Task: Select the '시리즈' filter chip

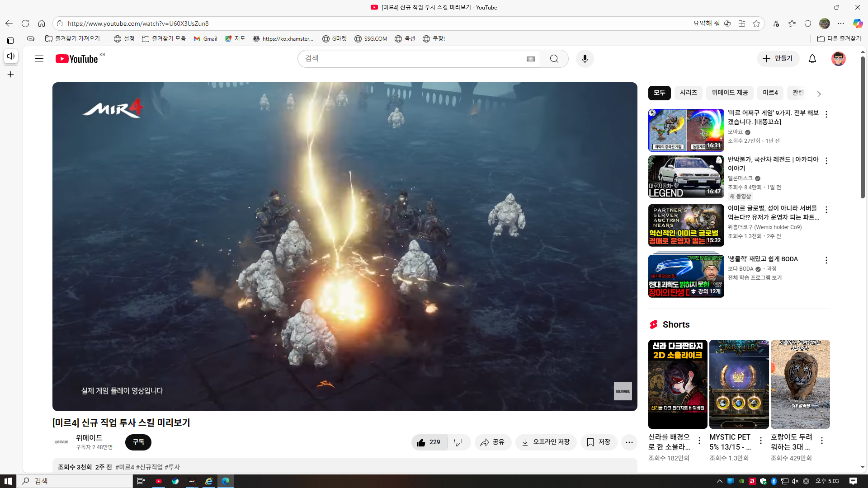Action: coord(688,93)
